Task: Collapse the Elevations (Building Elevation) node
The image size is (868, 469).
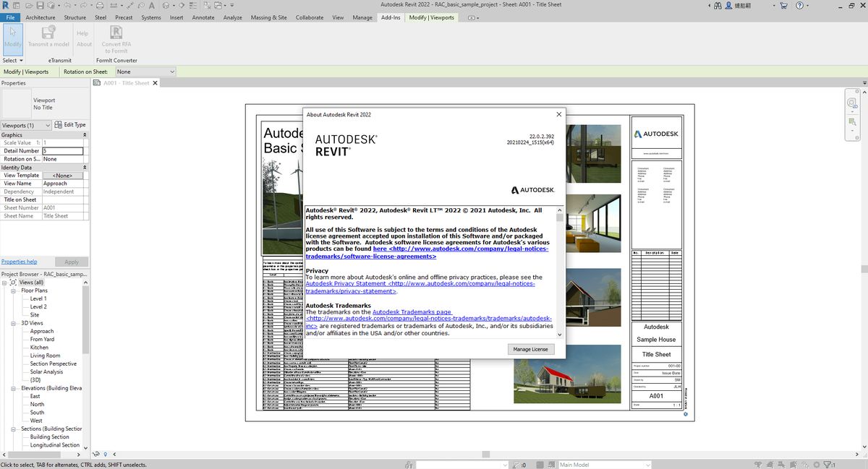Action: (x=14, y=388)
